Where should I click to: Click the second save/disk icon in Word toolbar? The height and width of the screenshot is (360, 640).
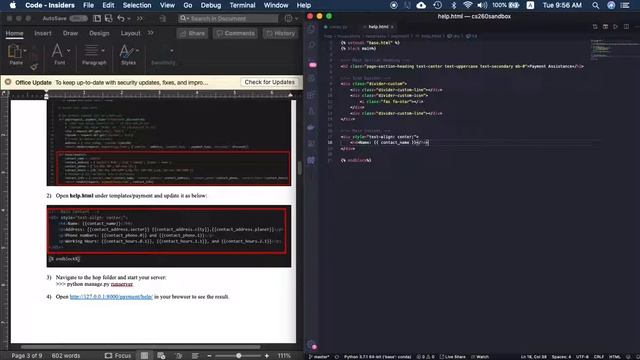pyautogui.click(x=109, y=18)
